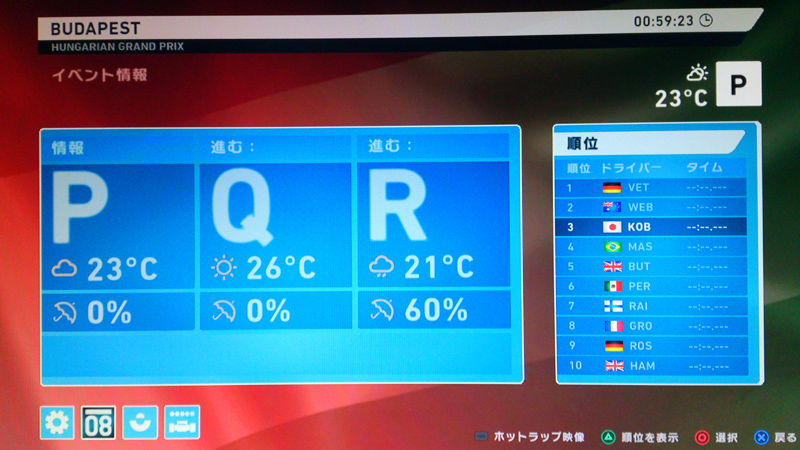Click the circle 選択 prompt

click(716, 438)
